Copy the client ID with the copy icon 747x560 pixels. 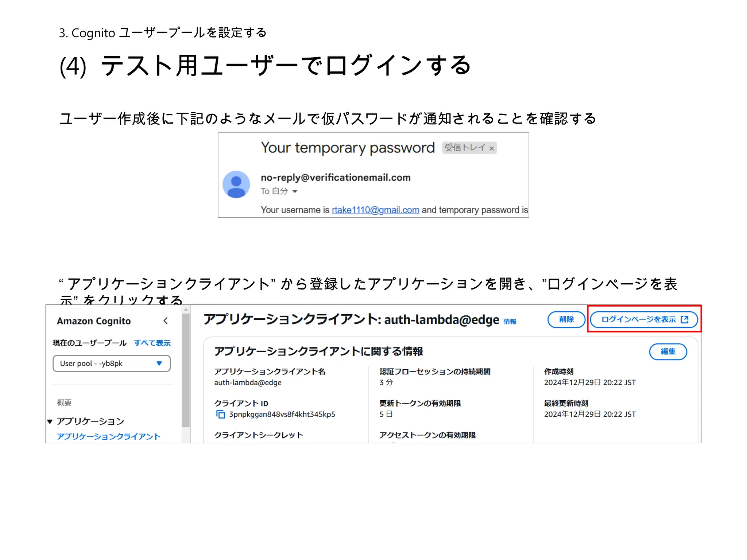(220, 414)
